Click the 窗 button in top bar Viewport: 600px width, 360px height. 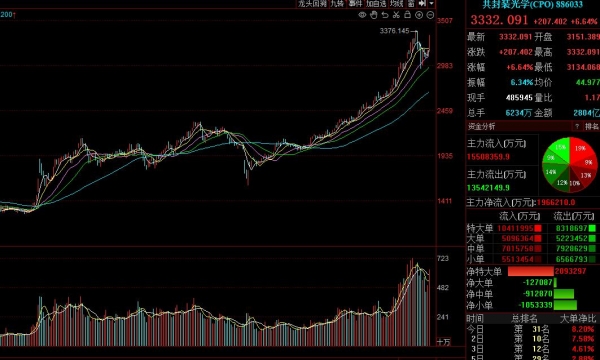(411, 3)
